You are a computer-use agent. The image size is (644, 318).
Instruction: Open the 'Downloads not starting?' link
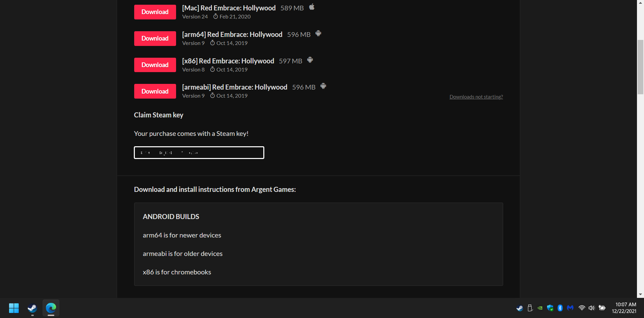coord(476,97)
